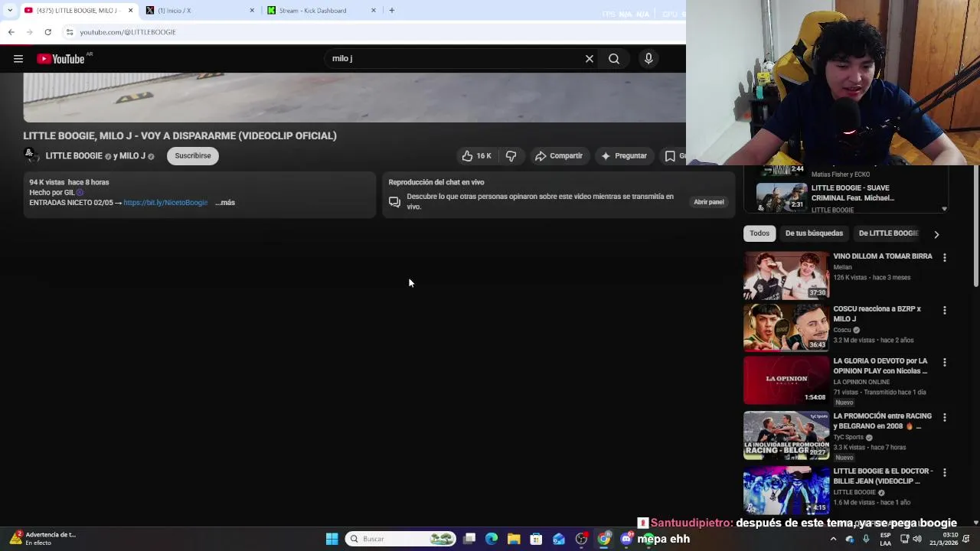
Task: Click the playlist panel scroll-down arrow
Action: tap(944, 208)
